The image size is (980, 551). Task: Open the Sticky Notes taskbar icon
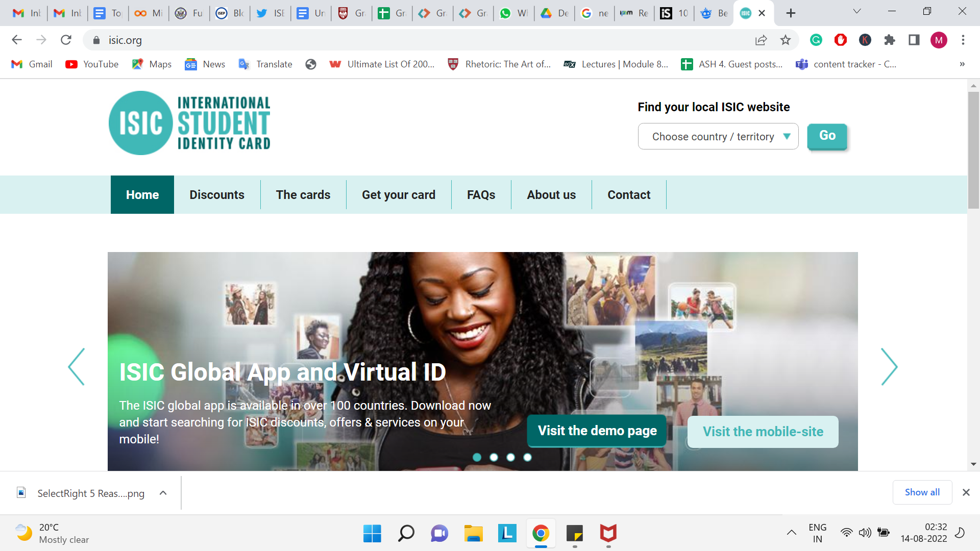coord(574,533)
